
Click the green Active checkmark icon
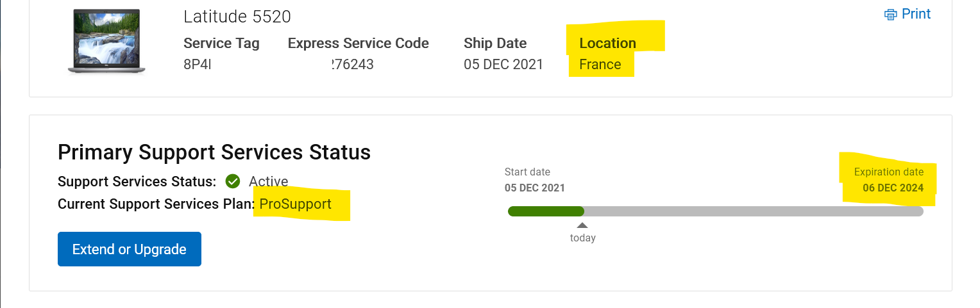tap(233, 181)
